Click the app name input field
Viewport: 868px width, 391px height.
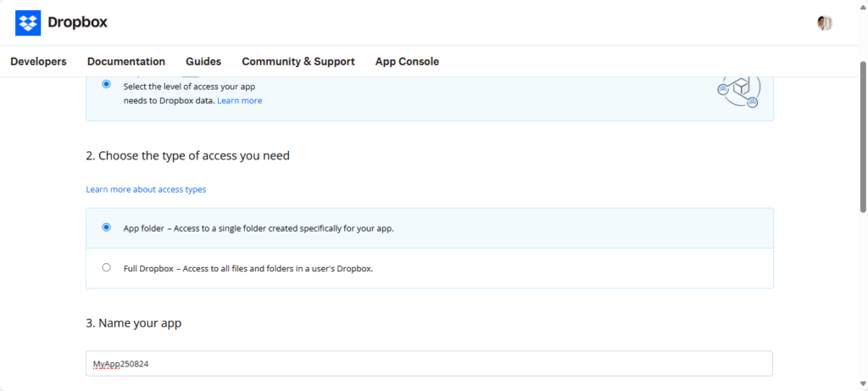(429, 363)
